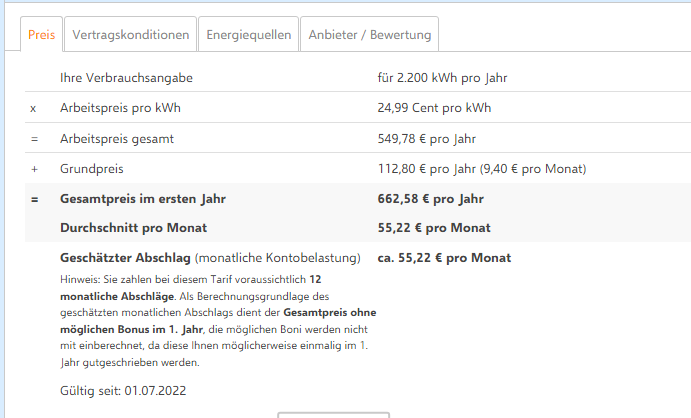Click the '55,22 € pro Monat' average value
The image size is (691, 418).
pos(434,228)
